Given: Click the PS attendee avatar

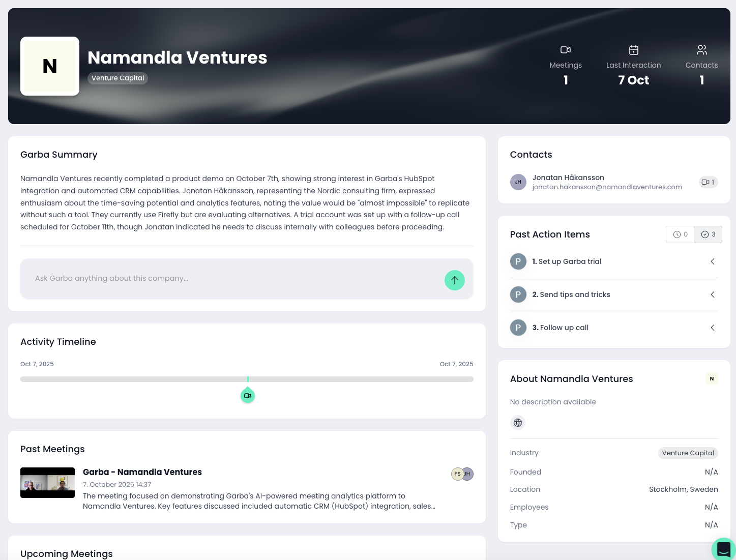Looking at the screenshot, I should pos(457,474).
